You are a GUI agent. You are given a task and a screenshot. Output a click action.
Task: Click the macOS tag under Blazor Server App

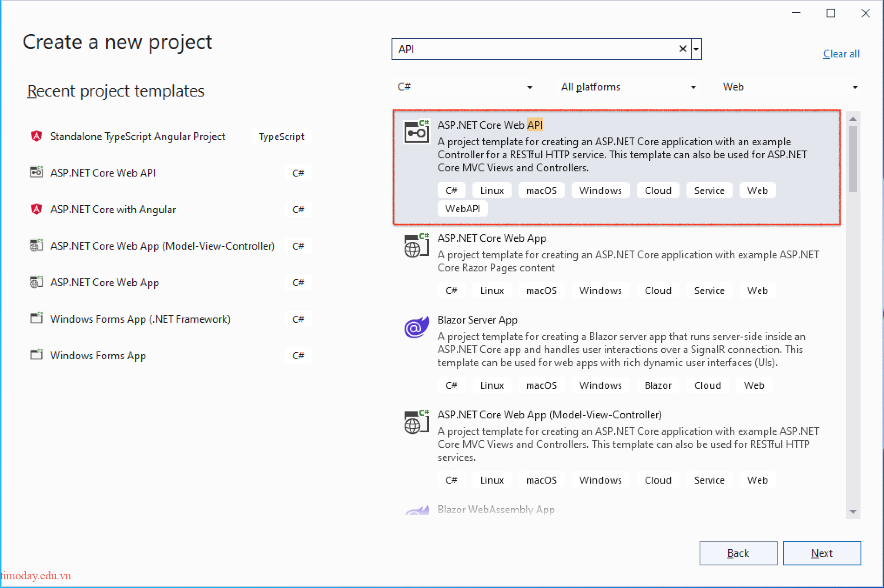click(x=541, y=385)
